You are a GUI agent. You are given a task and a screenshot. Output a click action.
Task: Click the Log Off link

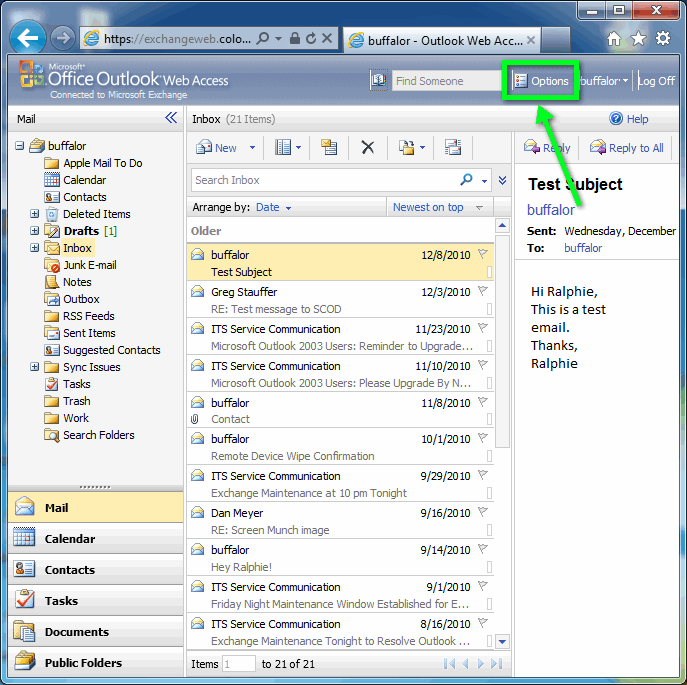coord(656,81)
